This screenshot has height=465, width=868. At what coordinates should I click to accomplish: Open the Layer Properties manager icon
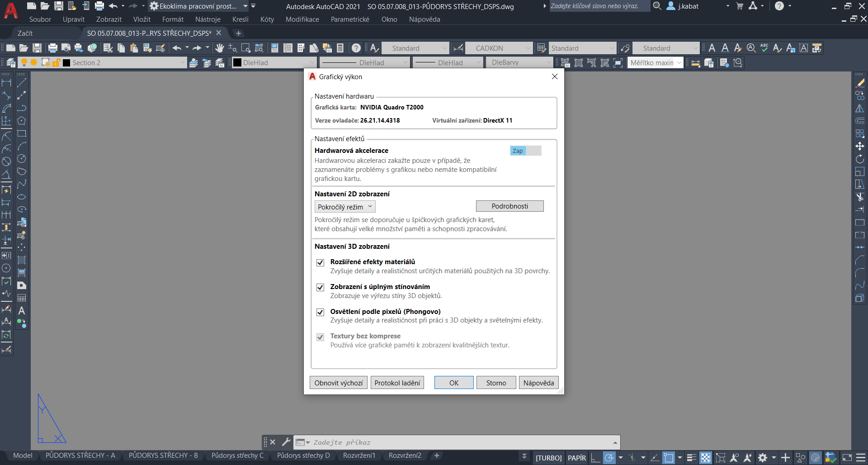11,62
